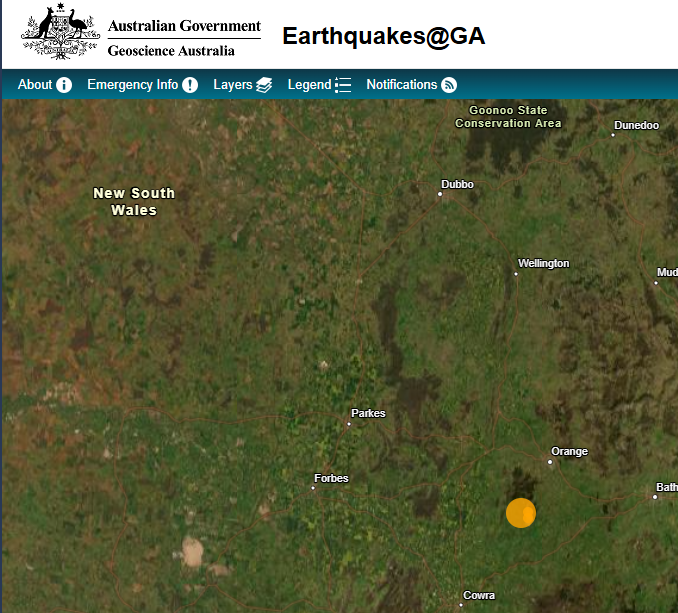Expand the Layers panel from the menu
The image size is (678, 613).
click(232, 85)
